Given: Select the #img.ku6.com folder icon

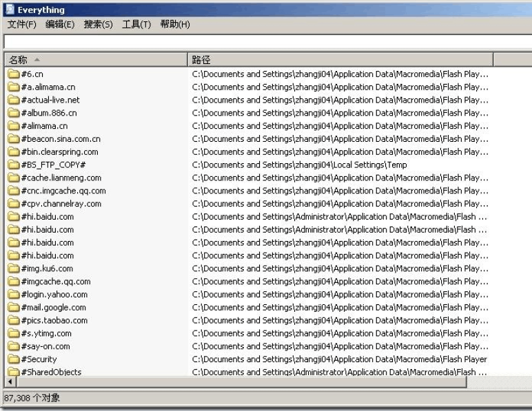Looking at the screenshot, I should point(14,268).
